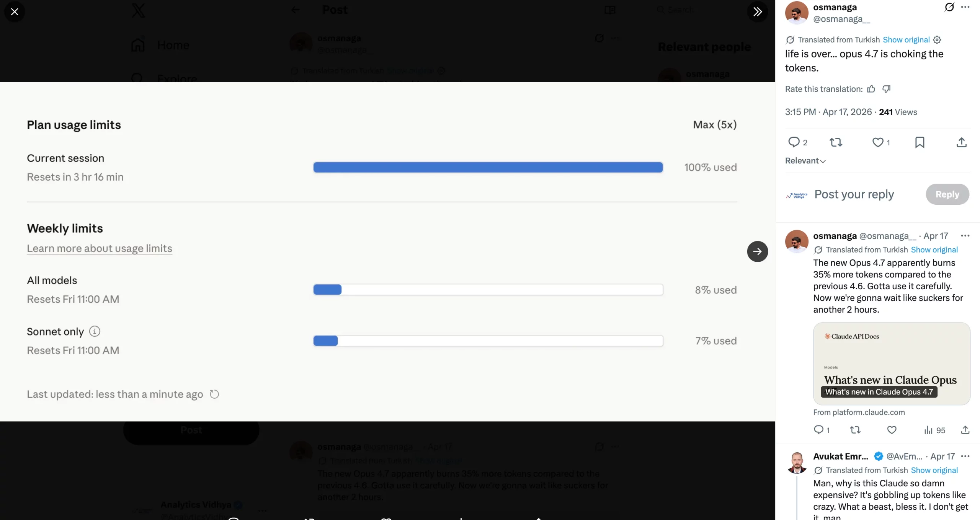Go to next image with arrow button

point(757,251)
